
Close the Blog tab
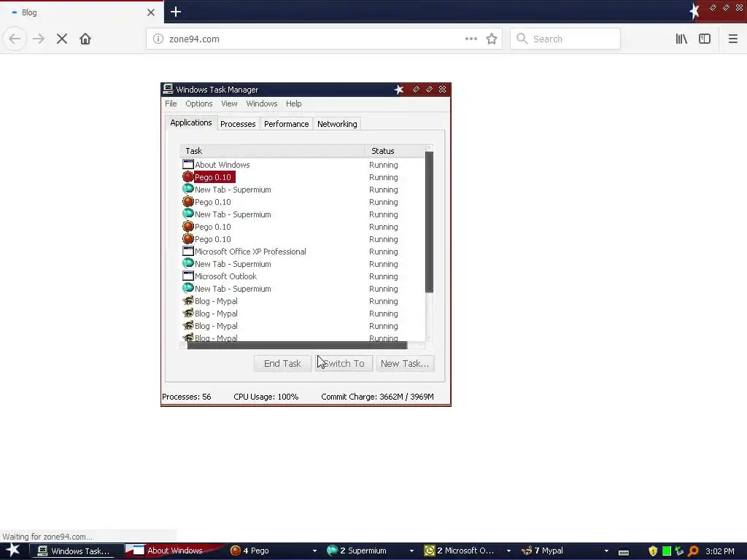(x=151, y=12)
